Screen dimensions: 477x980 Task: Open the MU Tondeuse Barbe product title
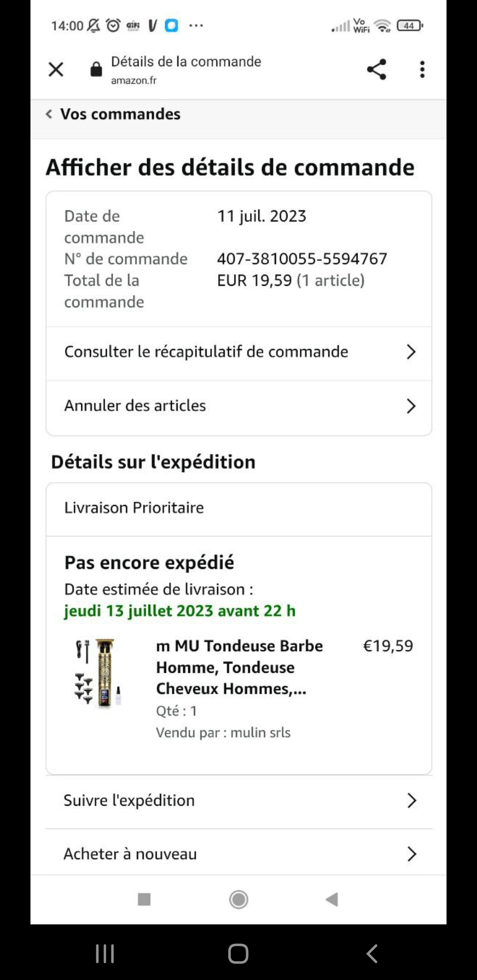coord(239,667)
